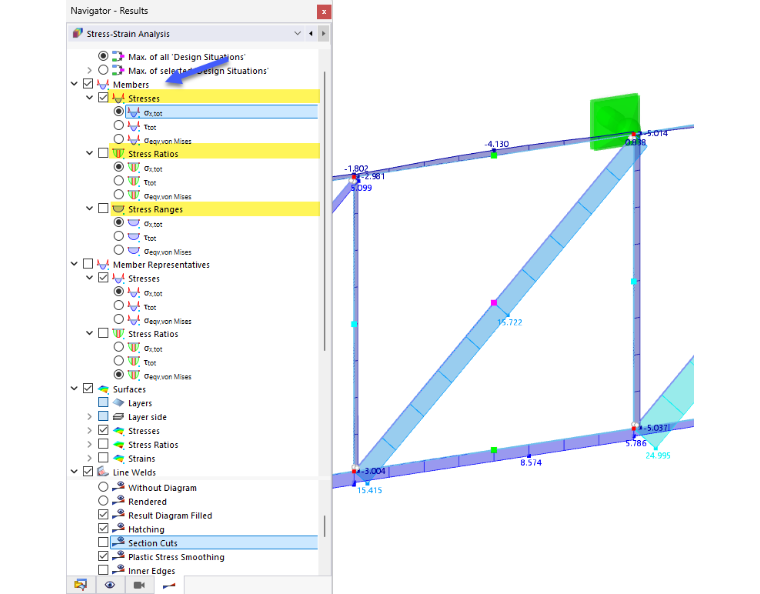
Task: Click the highlighted Members Stresses icon
Action: tap(118, 98)
